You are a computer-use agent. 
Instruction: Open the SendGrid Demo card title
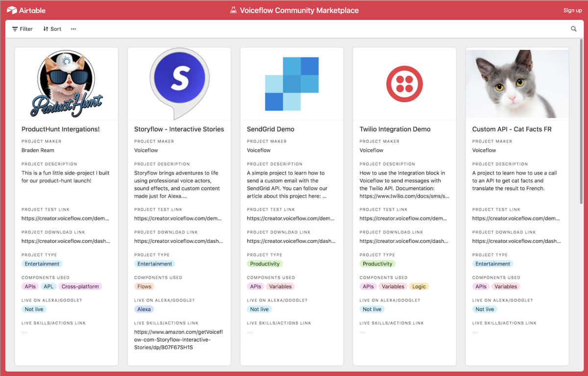[271, 129]
